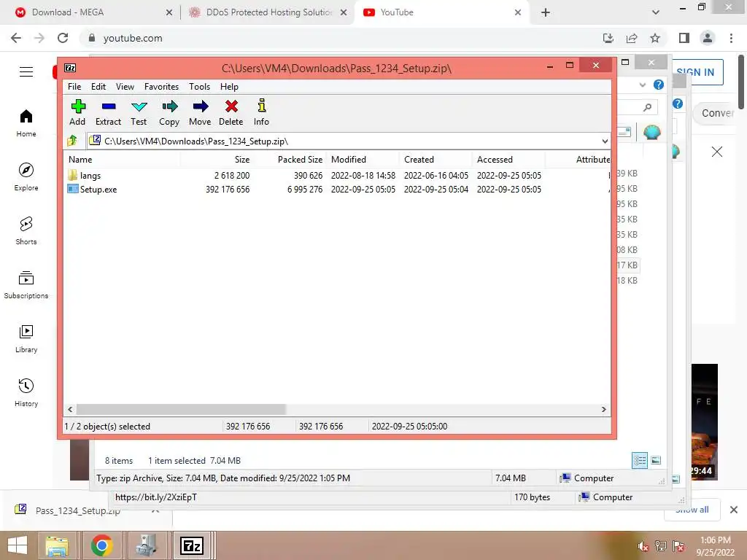Image resolution: width=747 pixels, height=560 pixels.
Task: Open the File menu in 7-Zip
Action: 74,87
